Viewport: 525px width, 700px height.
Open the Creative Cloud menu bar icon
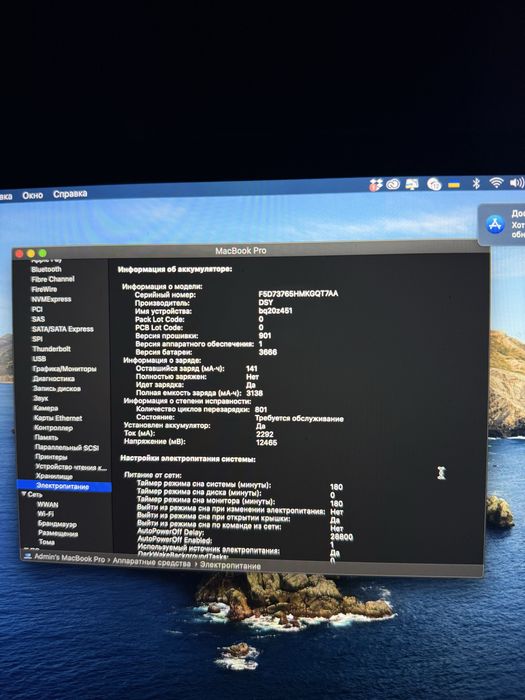pos(393,184)
